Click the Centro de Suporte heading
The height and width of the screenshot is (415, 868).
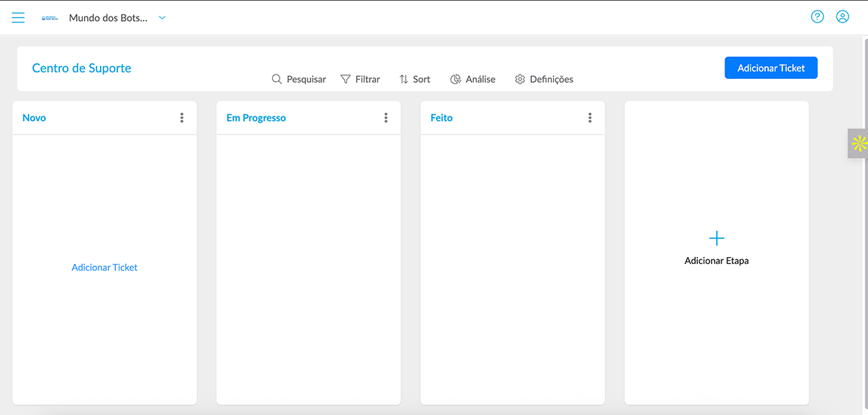(x=82, y=68)
